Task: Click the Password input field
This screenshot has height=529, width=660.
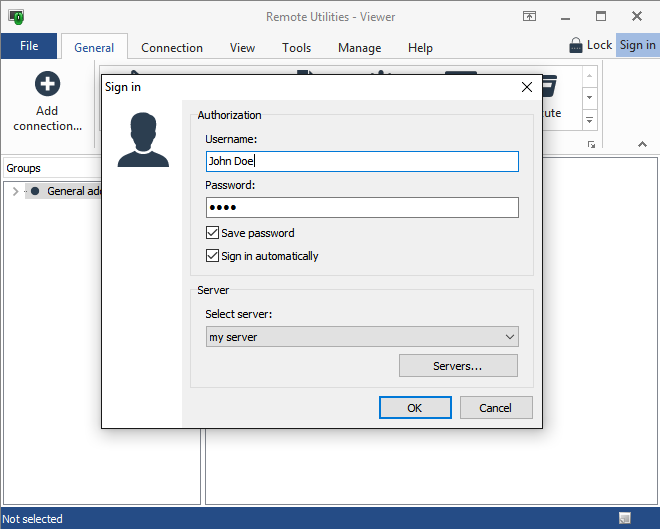Action: pos(362,207)
